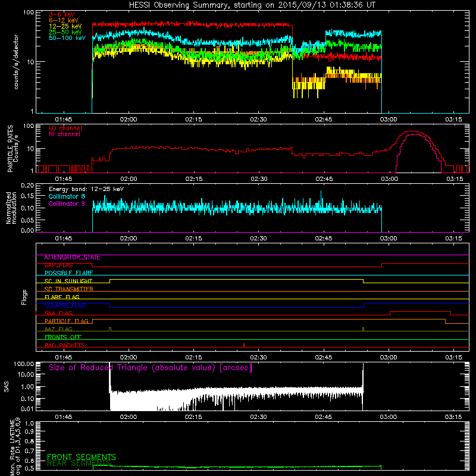Select the 3-6 keV legend label
Screen dimensions: 476x476
(62, 14)
